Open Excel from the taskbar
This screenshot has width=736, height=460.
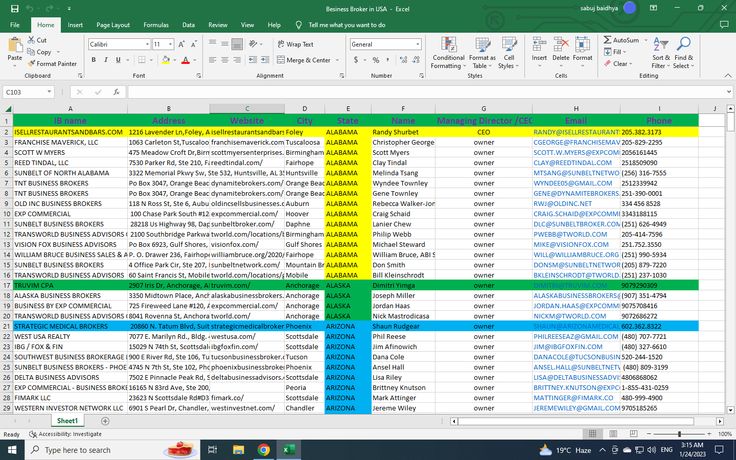pos(288,450)
